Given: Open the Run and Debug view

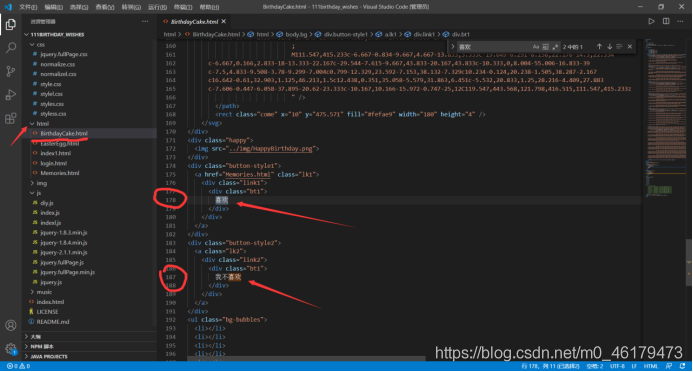Looking at the screenshot, I should [11, 95].
